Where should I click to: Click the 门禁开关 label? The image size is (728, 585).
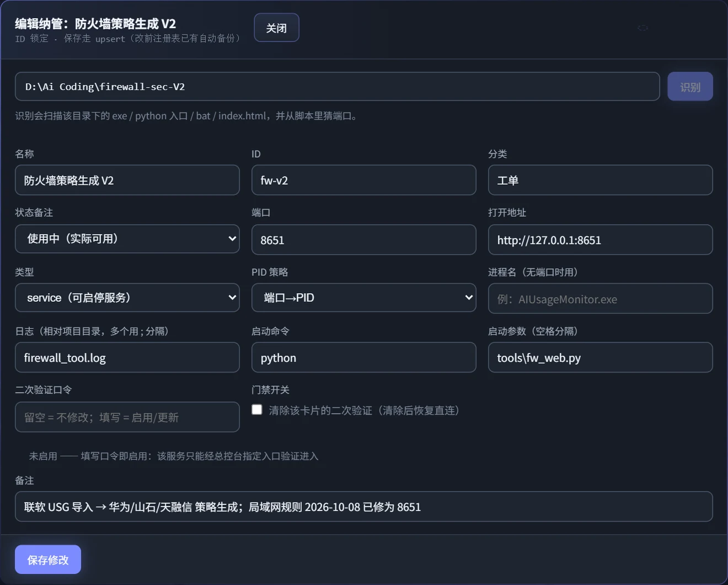[x=270, y=390]
